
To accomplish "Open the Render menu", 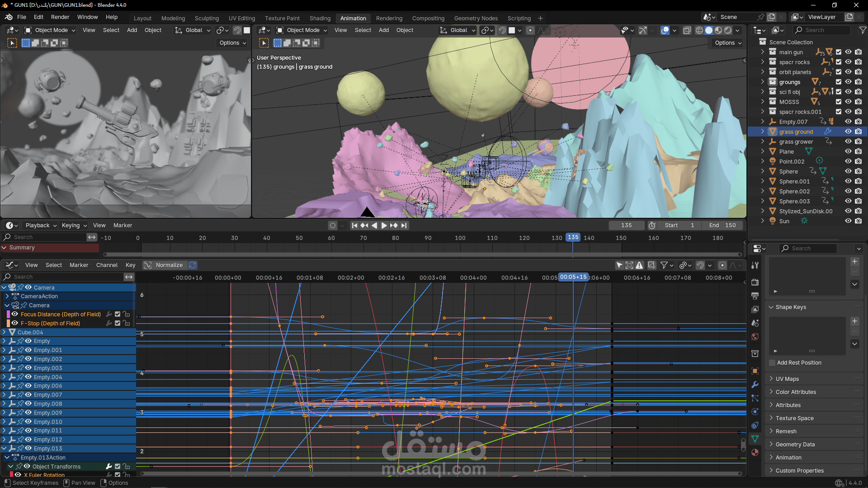I will [x=60, y=17].
